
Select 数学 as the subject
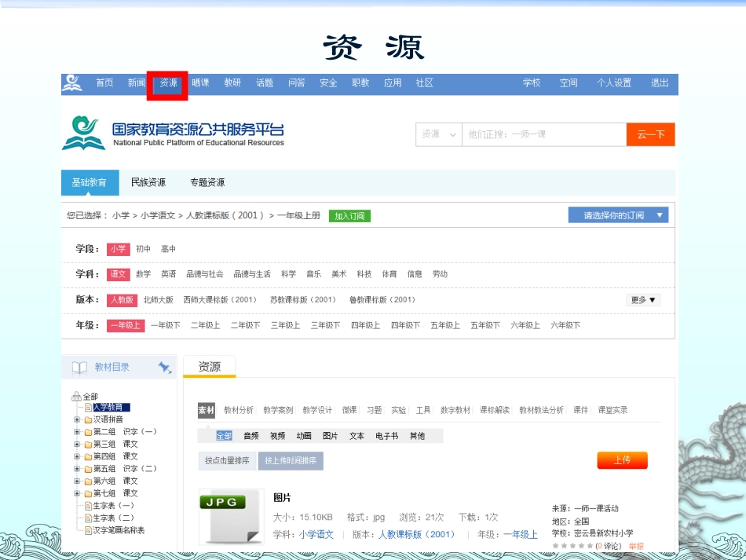pos(143,274)
